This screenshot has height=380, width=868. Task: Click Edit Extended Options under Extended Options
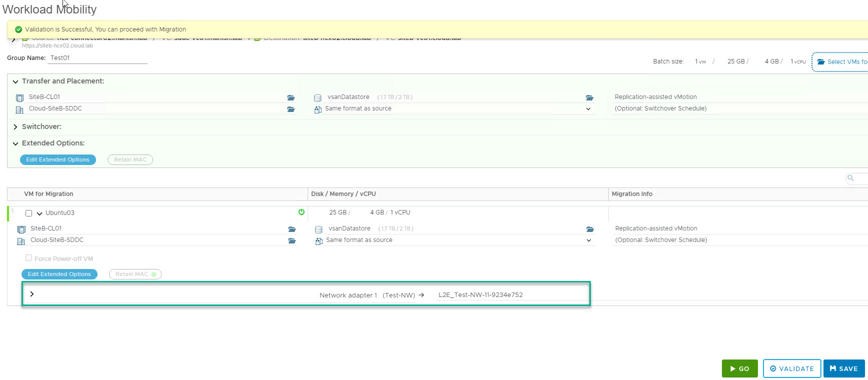pyautogui.click(x=58, y=159)
